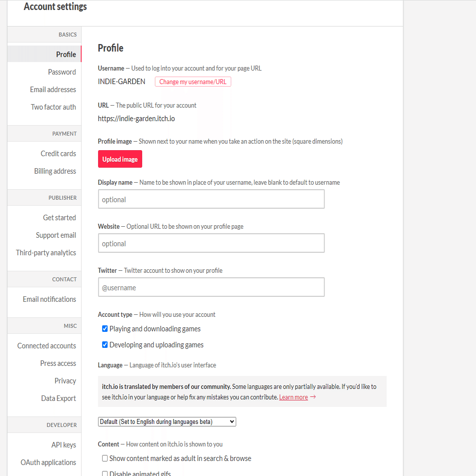Click the Twitter username field
Screen dimensions: 476x476
click(211, 287)
